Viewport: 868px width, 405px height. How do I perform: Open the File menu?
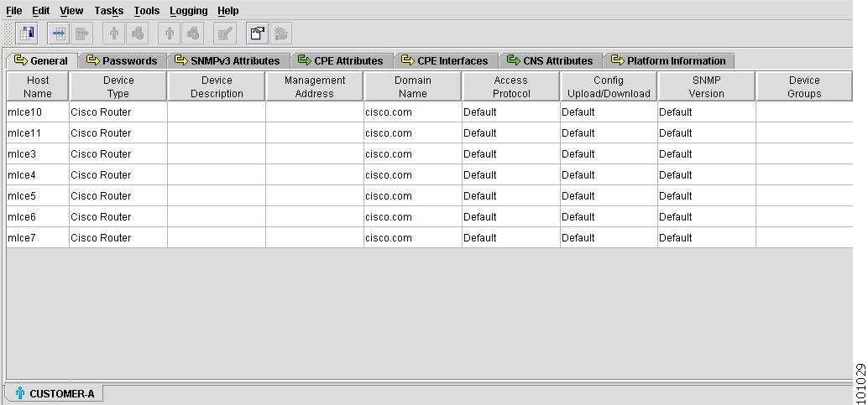click(13, 11)
